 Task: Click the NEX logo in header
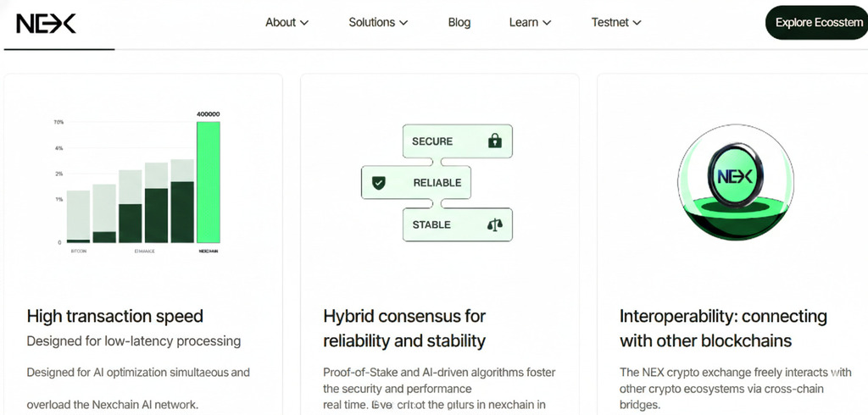(x=46, y=23)
